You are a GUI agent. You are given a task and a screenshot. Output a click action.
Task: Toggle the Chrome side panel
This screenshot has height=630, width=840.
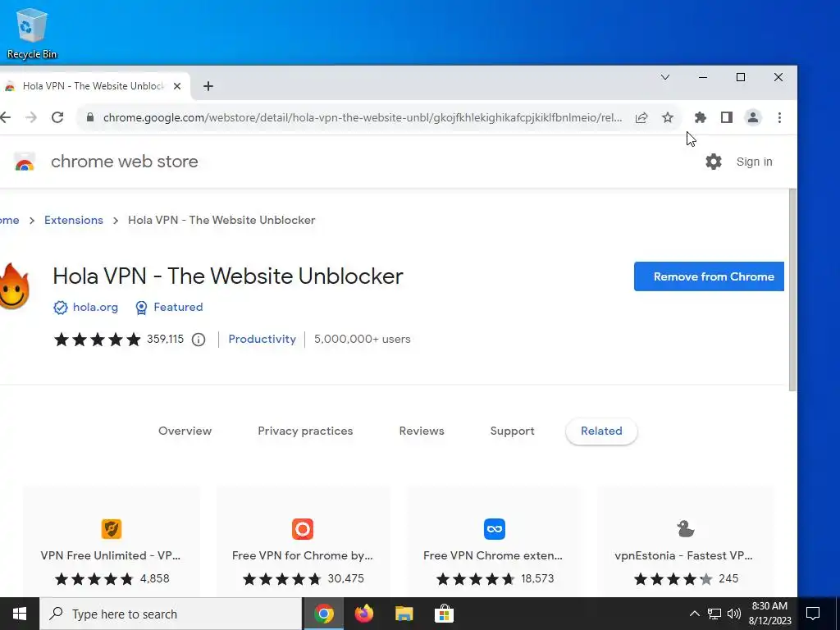click(727, 117)
